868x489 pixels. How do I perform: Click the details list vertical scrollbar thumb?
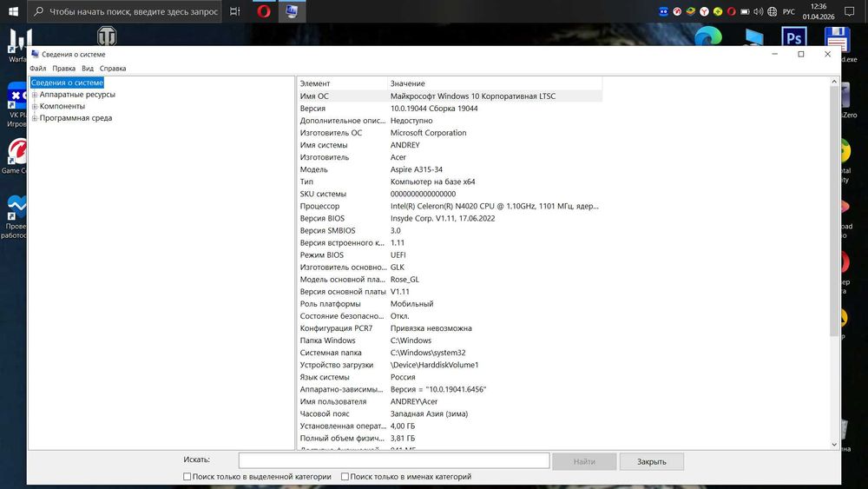pyautogui.click(x=834, y=211)
